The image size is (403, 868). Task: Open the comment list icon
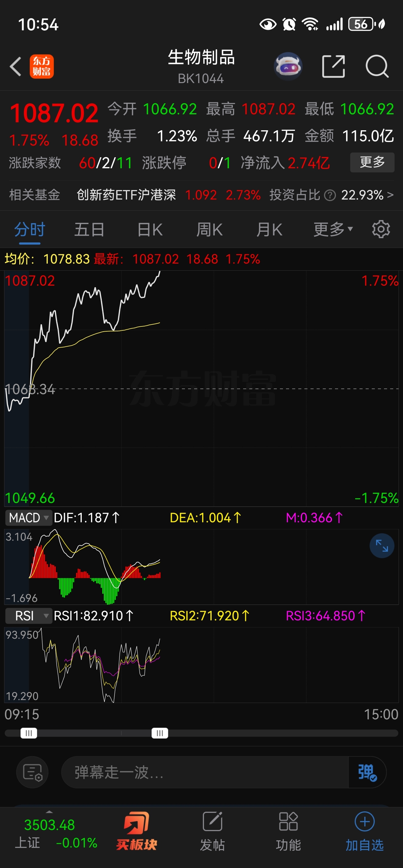coord(32,772)
